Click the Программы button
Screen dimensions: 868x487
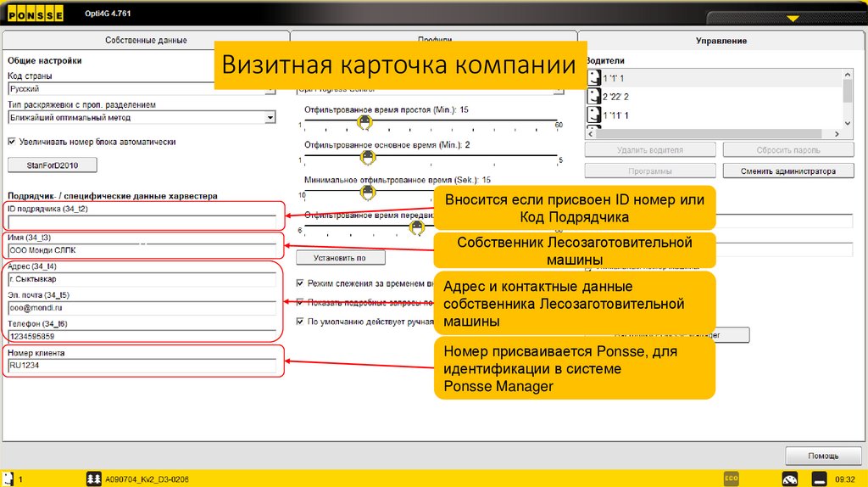pyautogui.click(x=650, y=171)
